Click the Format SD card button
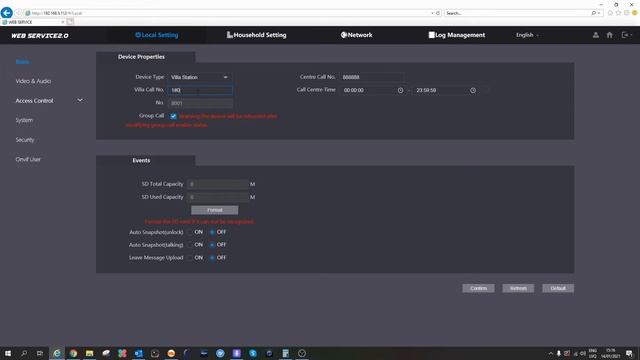 click(215, 210)
